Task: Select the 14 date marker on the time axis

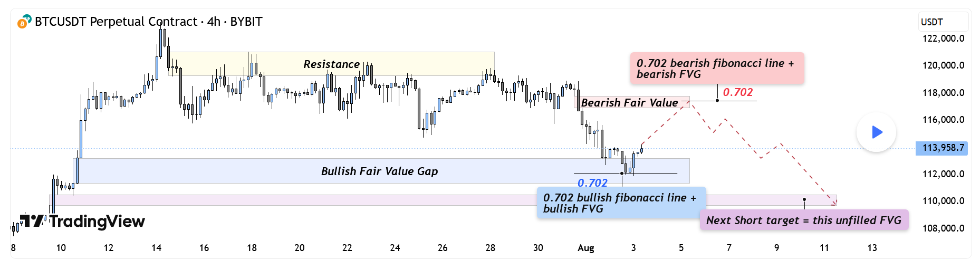Action: pyautogui.click(x=156, y=248)
